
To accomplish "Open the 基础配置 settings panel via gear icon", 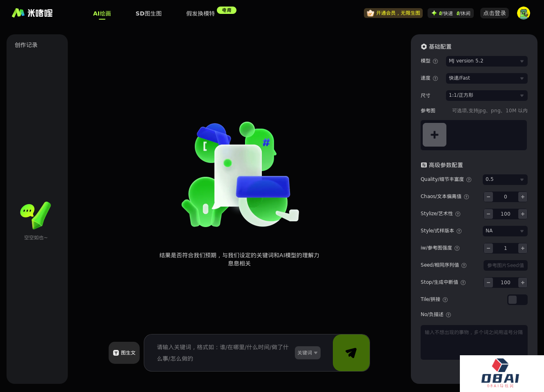I will pos(424,47).
